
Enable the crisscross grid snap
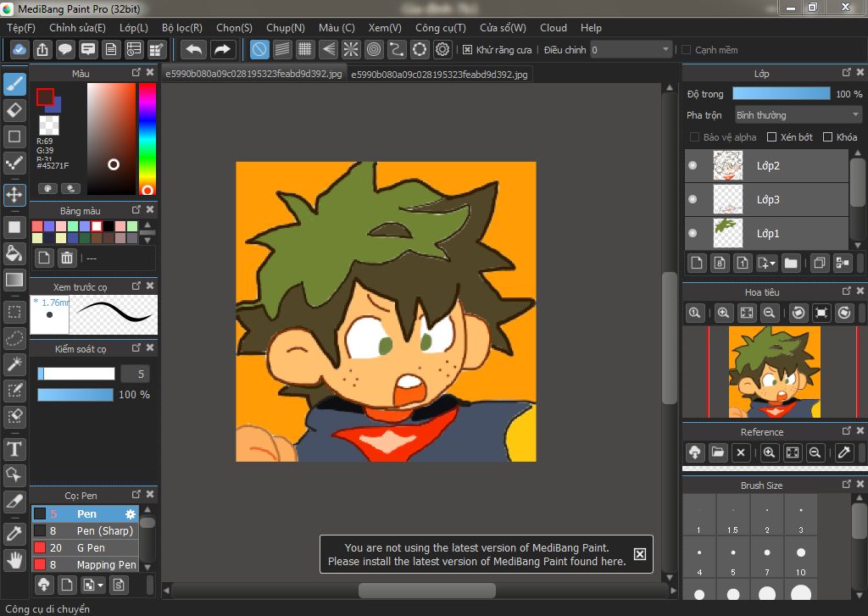(305, 50)
